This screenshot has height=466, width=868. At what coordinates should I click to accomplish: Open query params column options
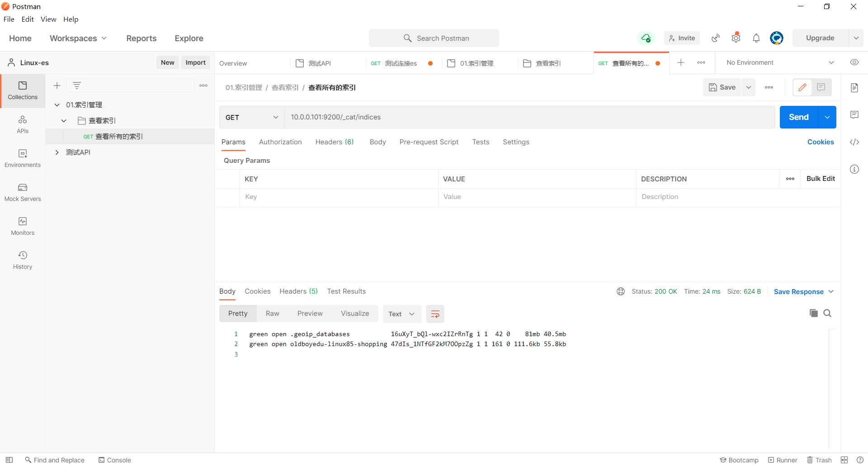tap(790, 179)
